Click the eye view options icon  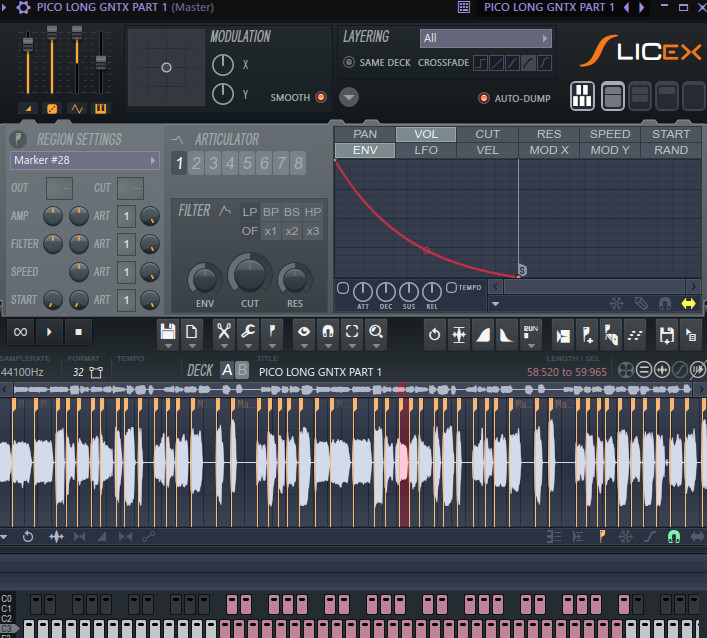(304, 331)
